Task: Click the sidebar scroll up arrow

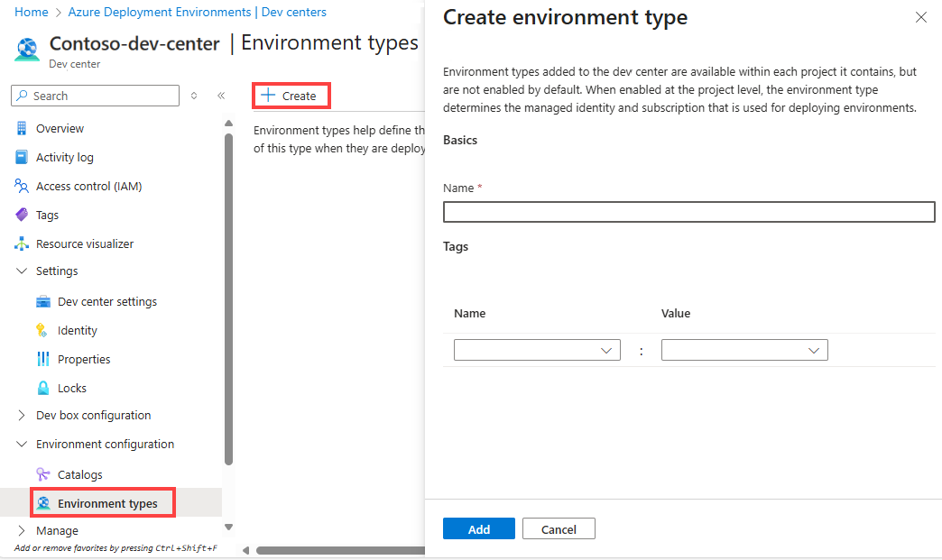Action: pos(228,123)
